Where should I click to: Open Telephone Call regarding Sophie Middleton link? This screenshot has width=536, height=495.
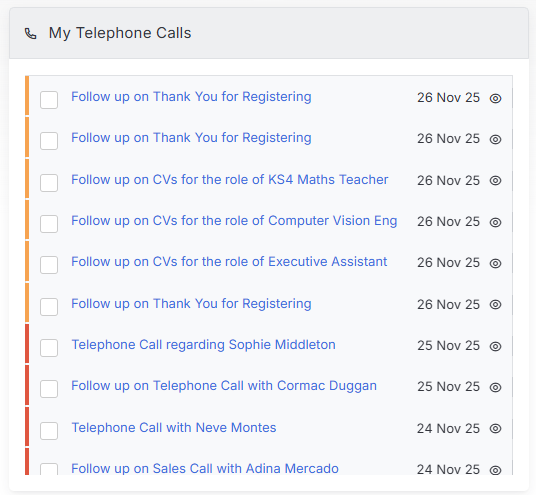(203, 345)
